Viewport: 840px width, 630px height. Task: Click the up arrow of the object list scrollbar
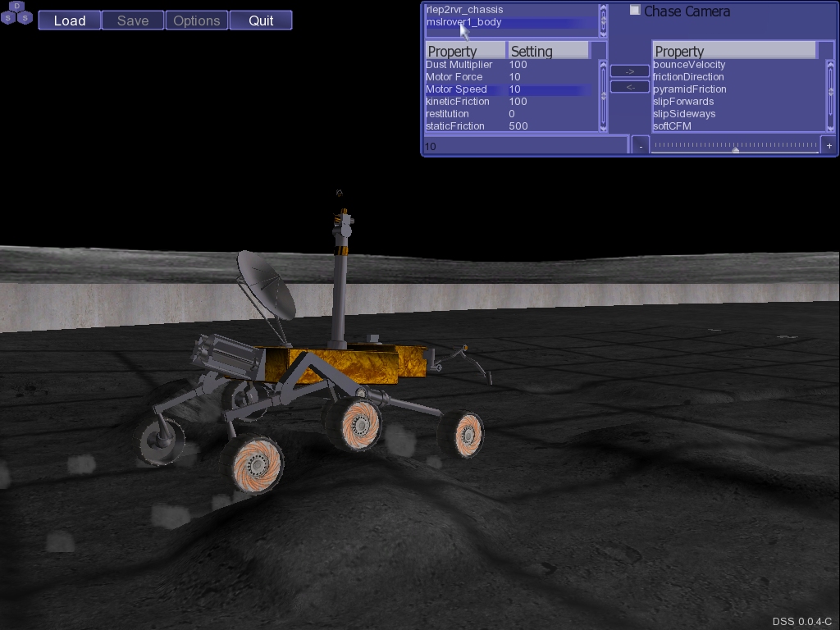click(x=603, y=8)
